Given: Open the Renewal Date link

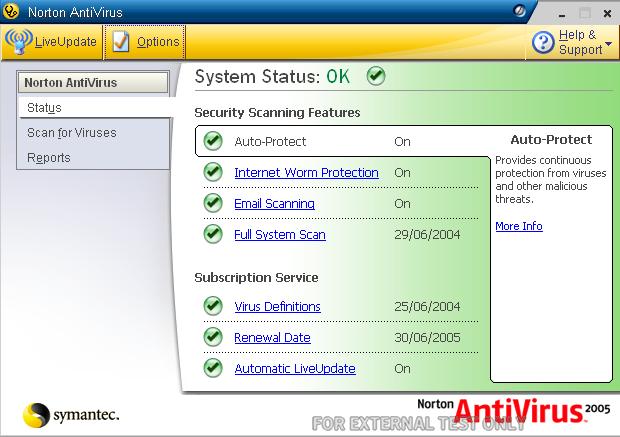Looking at the screenshot, I should [x=272, y=338].
